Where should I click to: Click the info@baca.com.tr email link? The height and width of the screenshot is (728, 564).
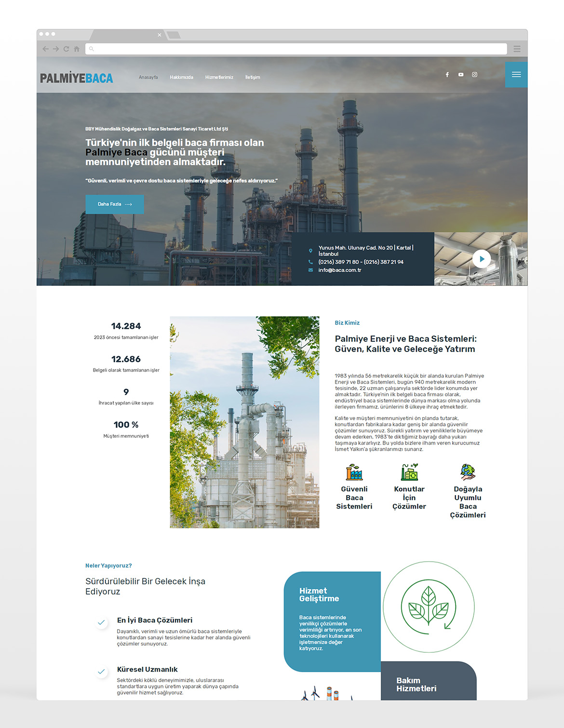click(339, 270)
